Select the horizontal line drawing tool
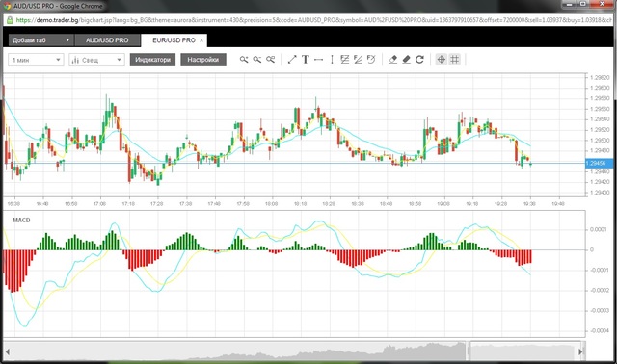Image resolution: width=617 pixels, height=364 pixels. [x=319, y=60]
